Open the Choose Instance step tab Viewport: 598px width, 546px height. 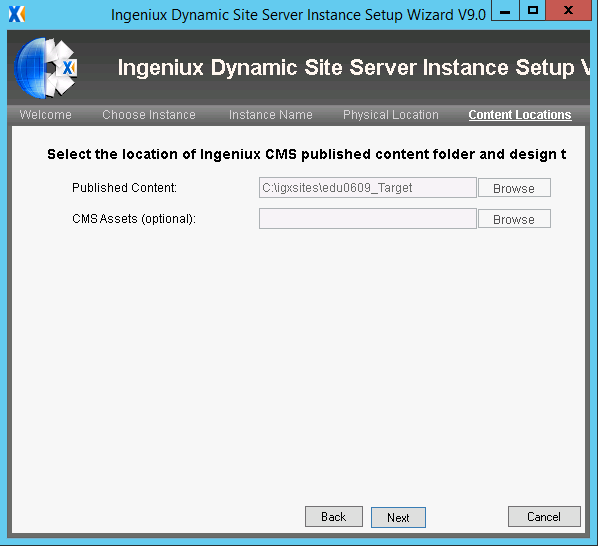[x=149, y=115]
